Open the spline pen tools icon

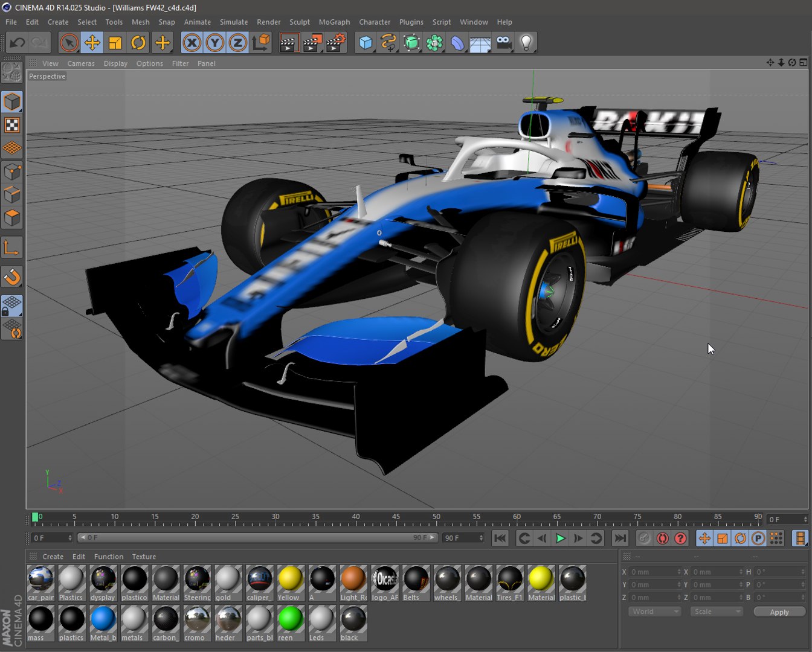pyautogui.click(x=388, y=43)
